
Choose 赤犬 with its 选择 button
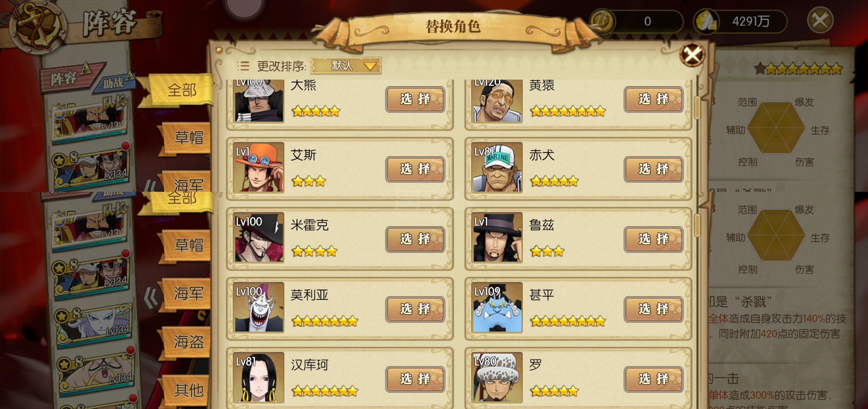click(653, 169)
